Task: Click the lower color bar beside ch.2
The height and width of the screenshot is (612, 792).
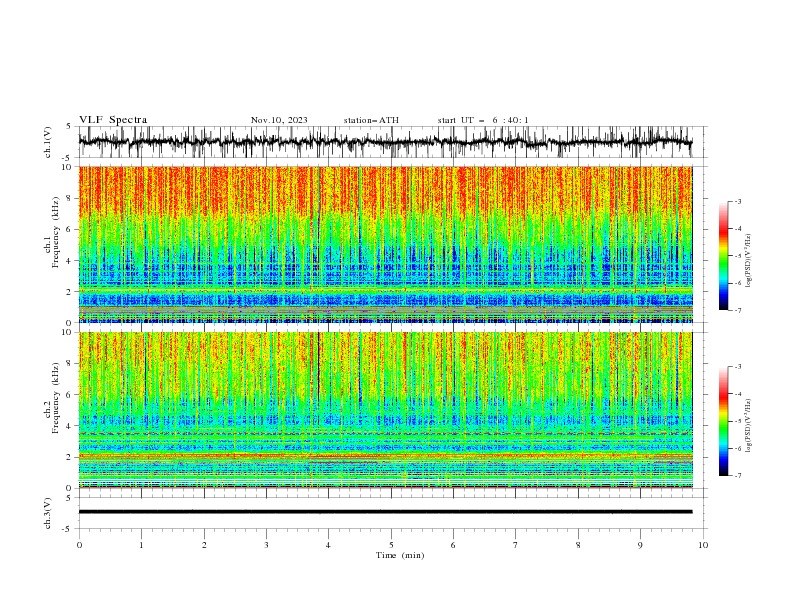Action: 723,421
